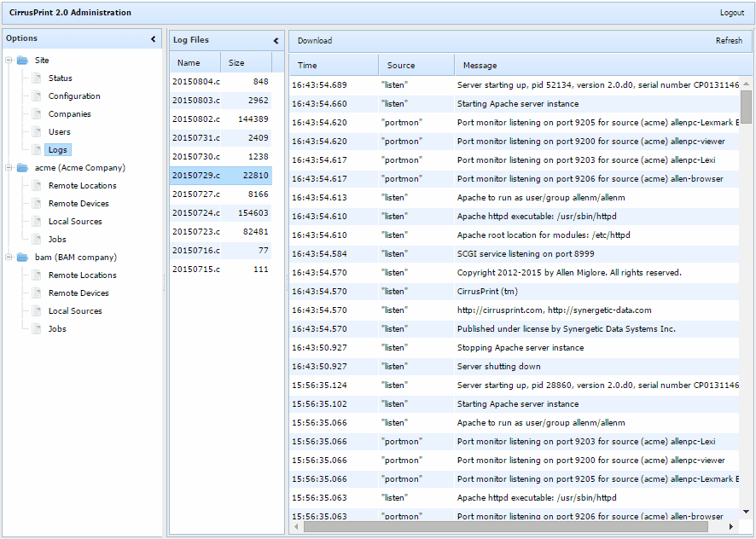This screenshot has height=539, width=756.
Task: Click Download in the log toolbar
Action: click(x=313, y=40)
